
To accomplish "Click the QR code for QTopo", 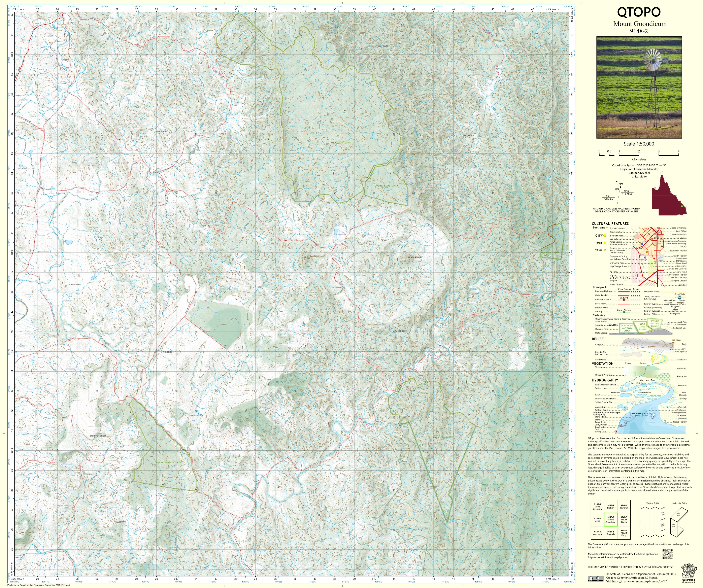I will (x=668, y=554).
